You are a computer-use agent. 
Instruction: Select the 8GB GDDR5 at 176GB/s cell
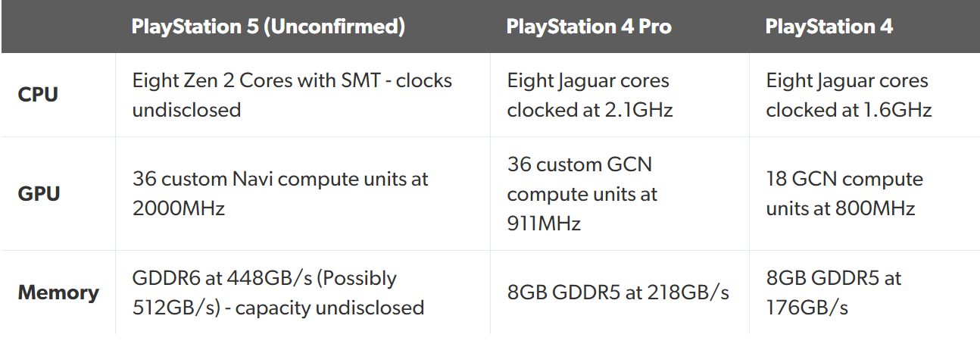[834, 292]
